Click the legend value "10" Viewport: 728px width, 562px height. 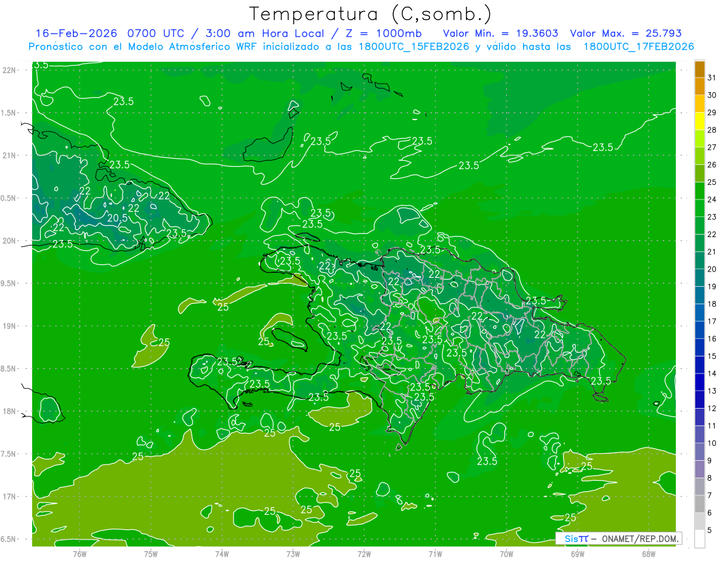[x=712, y=443]
